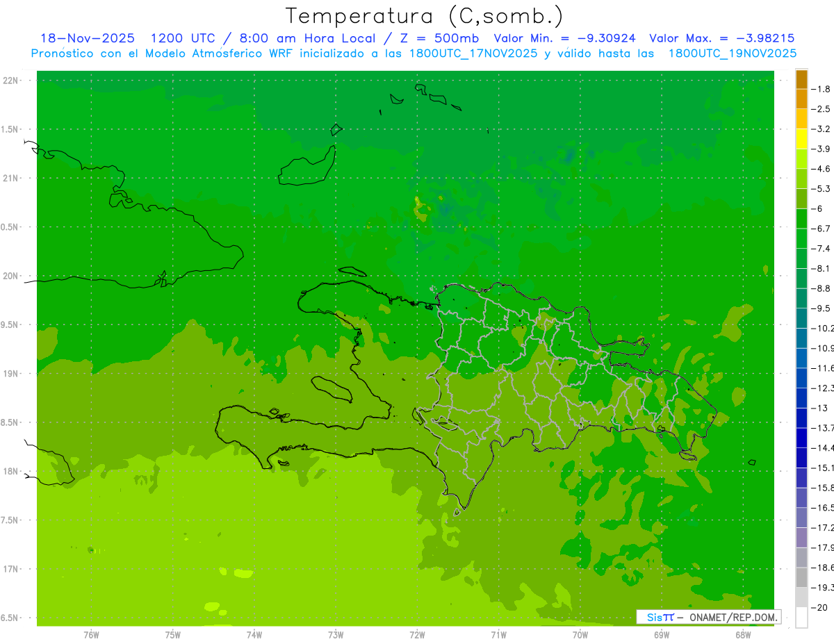
Task: Click the Great Inagua island outline
Action: click(x=308, y=167)
